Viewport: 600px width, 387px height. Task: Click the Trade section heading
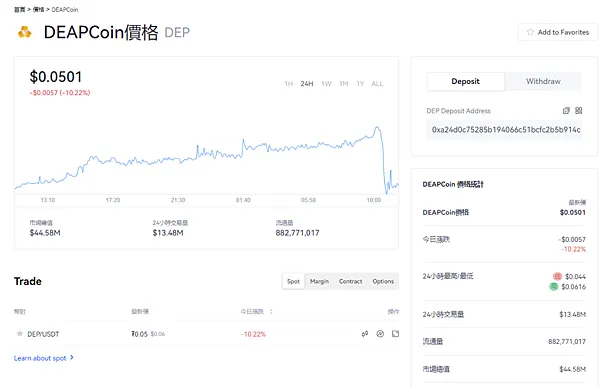click(28, 281)
